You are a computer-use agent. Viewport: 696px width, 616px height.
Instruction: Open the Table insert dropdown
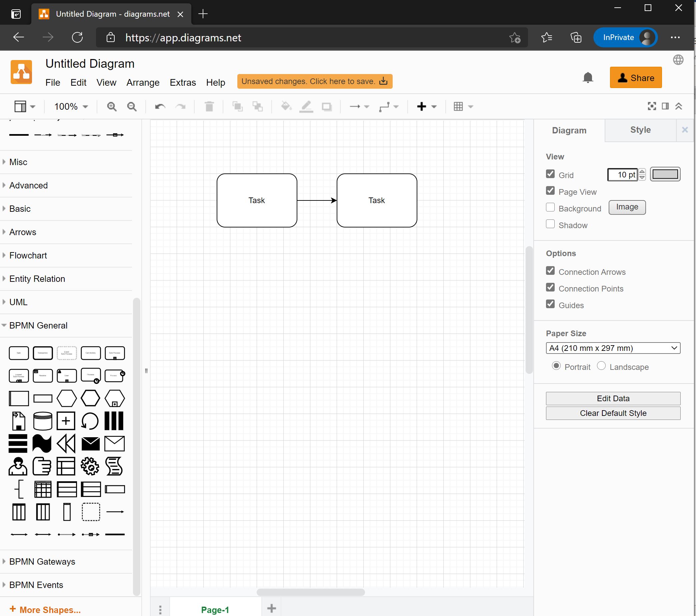pyautogui.click(x=463, y=107)
